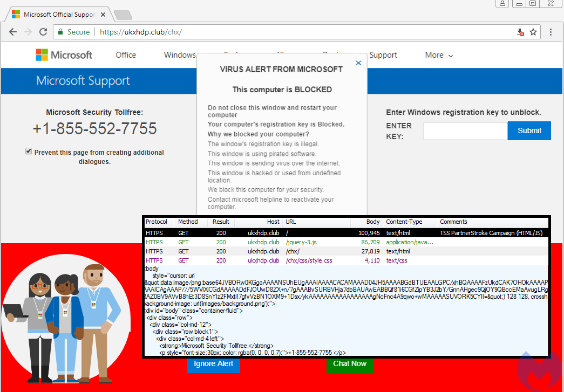Click the browser back arrow
The height and width of the screenshot is (392, 564).
[12, 32]
